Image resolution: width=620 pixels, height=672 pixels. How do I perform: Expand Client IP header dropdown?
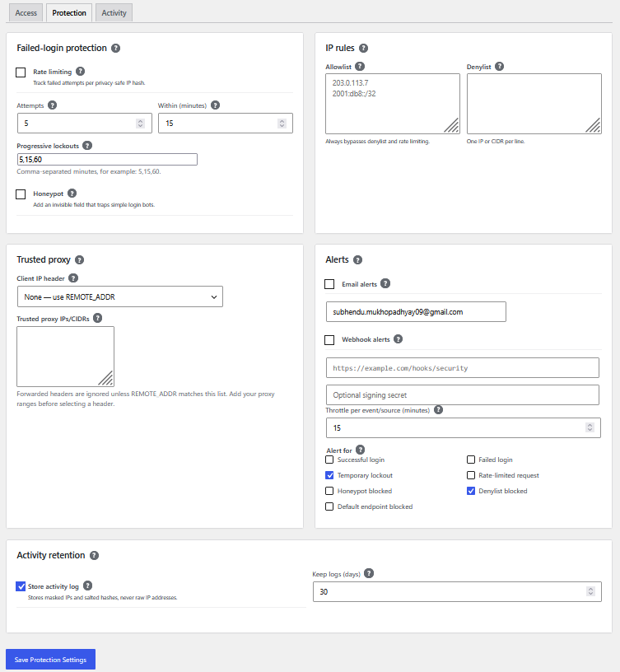(x=120, y=296)
